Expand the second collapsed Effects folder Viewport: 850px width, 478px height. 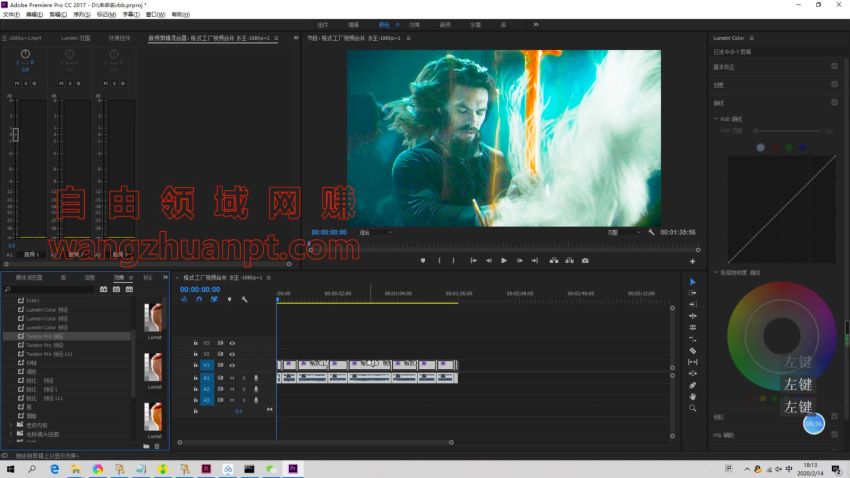[x=11, y=434]
